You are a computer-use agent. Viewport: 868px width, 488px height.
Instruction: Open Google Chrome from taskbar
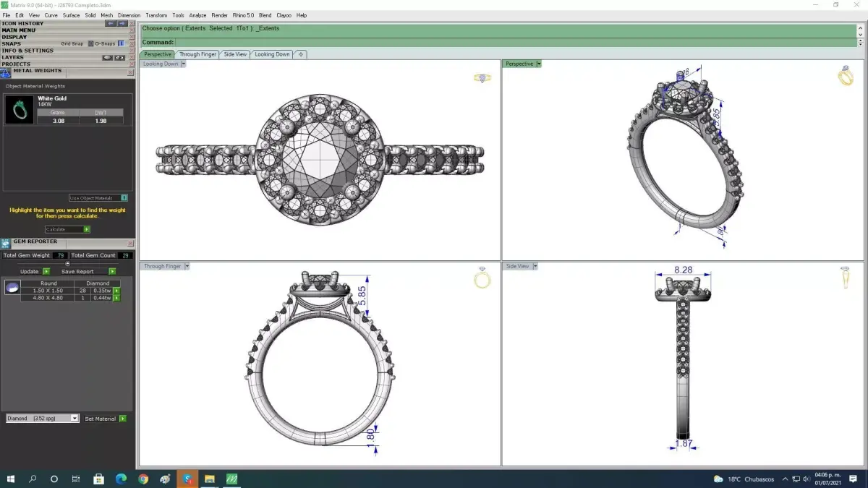point(143,479)
